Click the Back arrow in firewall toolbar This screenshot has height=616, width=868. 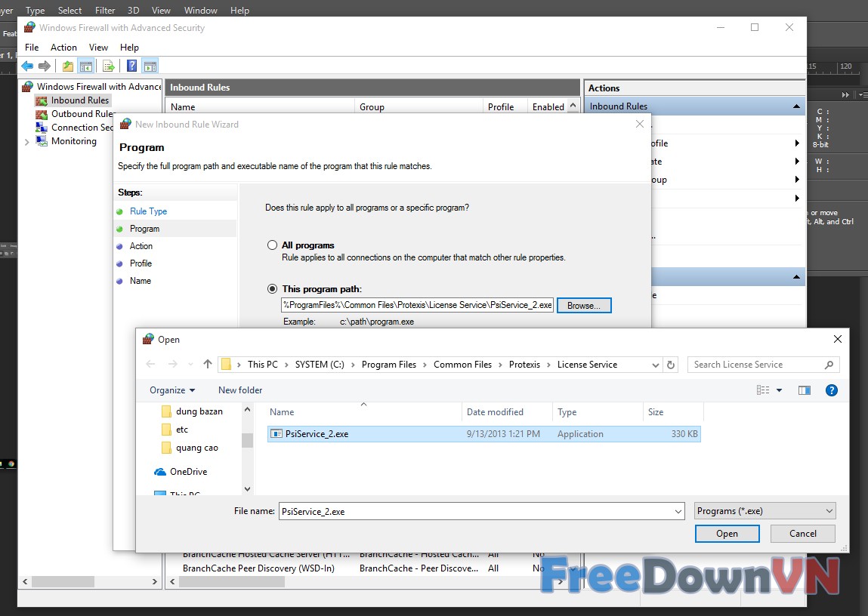27,66
